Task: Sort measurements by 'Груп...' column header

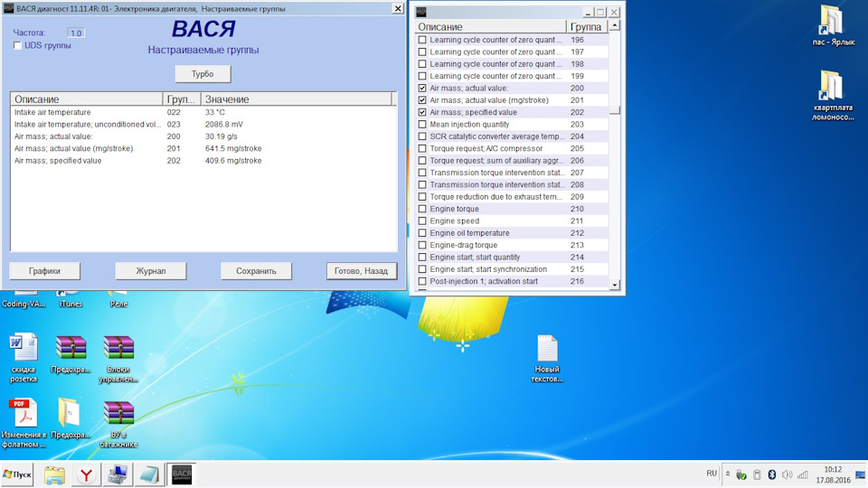Action: 182,99
